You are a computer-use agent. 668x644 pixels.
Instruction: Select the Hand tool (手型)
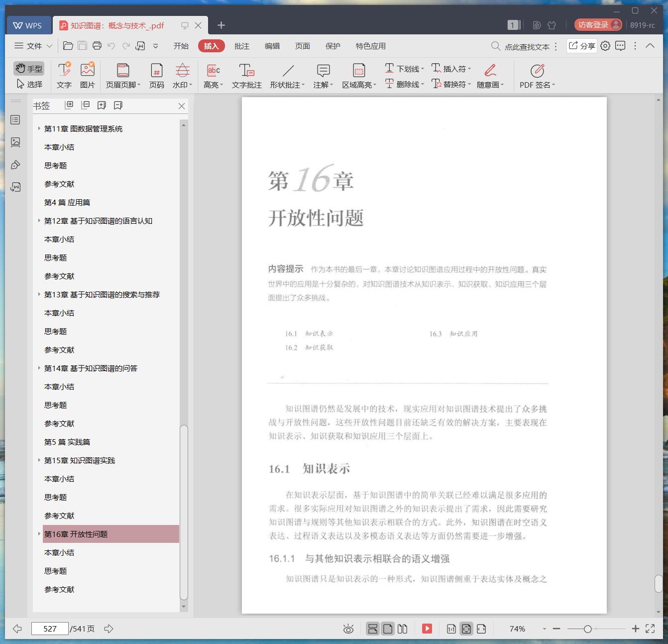(x=29, y=68)
